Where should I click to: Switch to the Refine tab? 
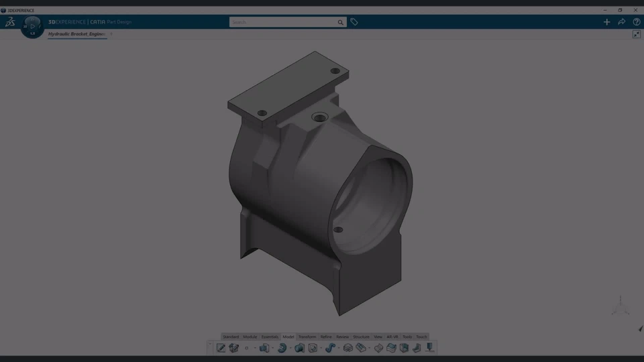pos(326,337)
